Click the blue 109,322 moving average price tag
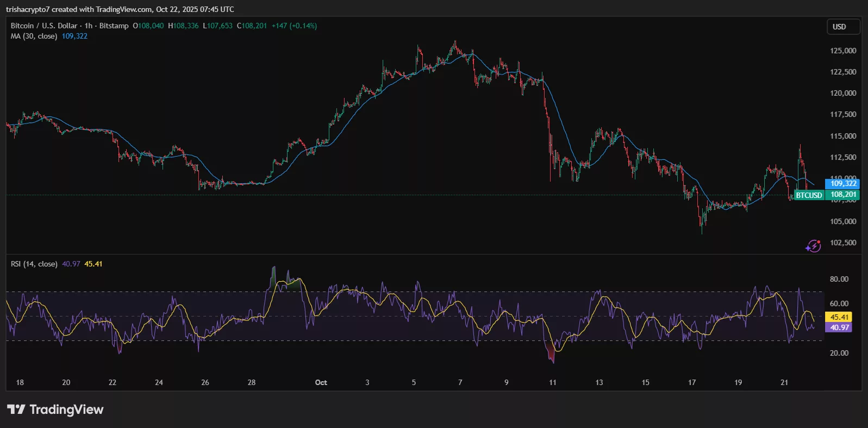The width and height of the screenshot is (868, 428). pyautogui.click(x=842, y=184)
